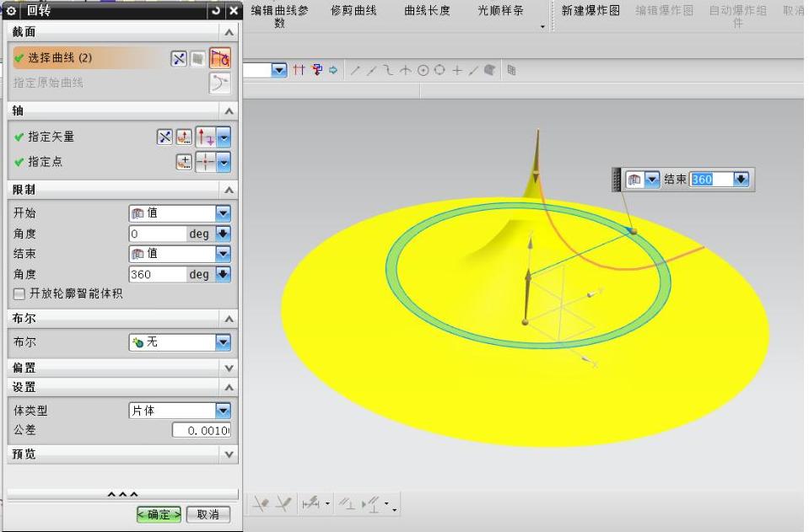Open the 布尔 boolean type dropdown
This screenshot has width=809, height=532.
point(223,342)
